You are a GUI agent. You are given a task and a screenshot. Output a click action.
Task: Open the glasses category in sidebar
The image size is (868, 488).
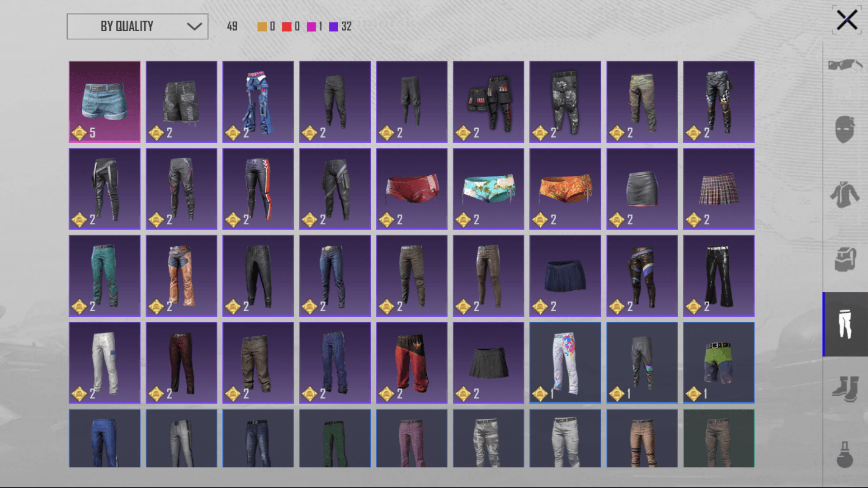(x=844, y=65)
